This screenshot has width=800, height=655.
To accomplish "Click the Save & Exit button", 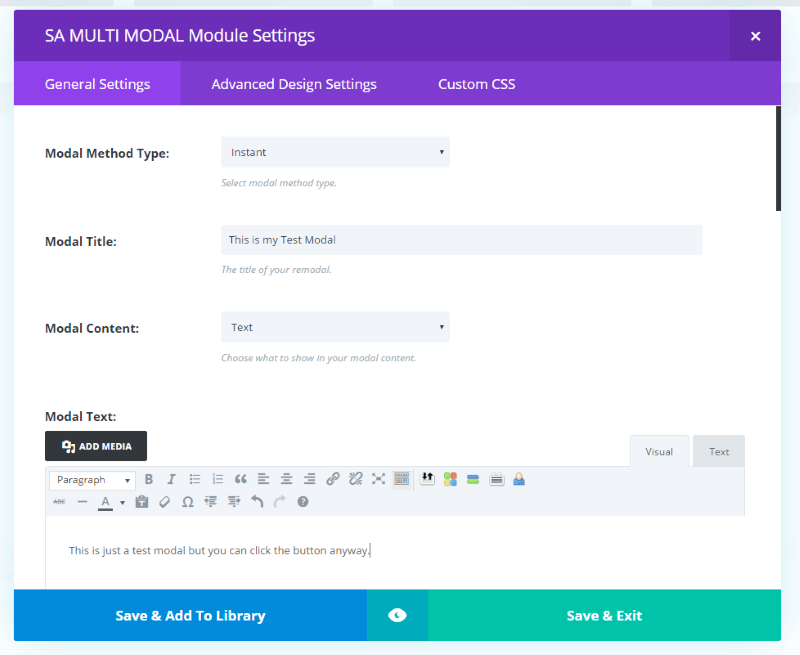I will pos(605,615).
